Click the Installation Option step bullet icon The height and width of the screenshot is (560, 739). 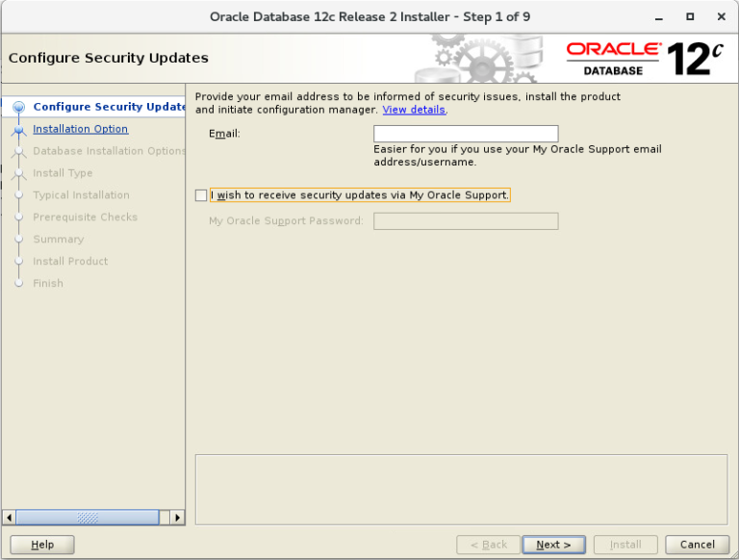tap(19, 130)
